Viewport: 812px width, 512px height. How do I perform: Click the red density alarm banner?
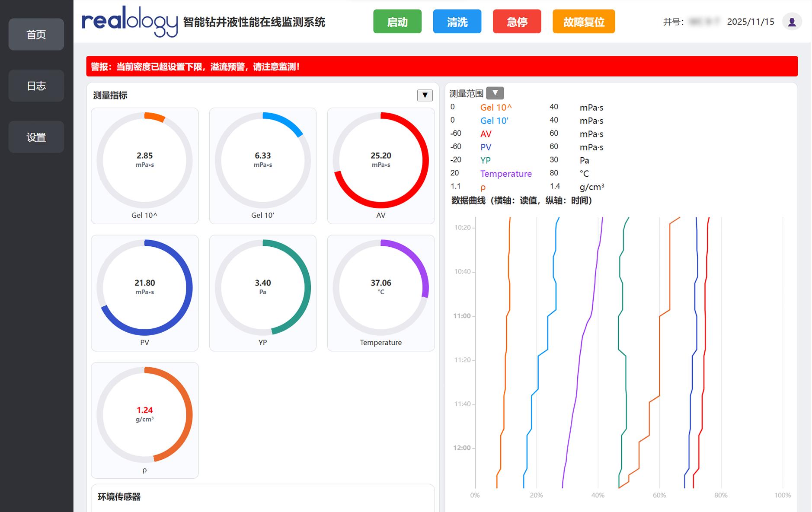(x=442, y=67)
